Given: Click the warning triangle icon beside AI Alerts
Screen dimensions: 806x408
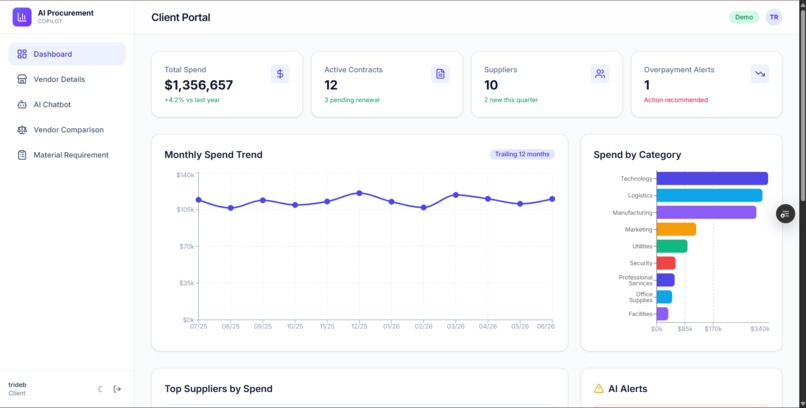Looking at the screenshot, I should [x=598, y=388].
